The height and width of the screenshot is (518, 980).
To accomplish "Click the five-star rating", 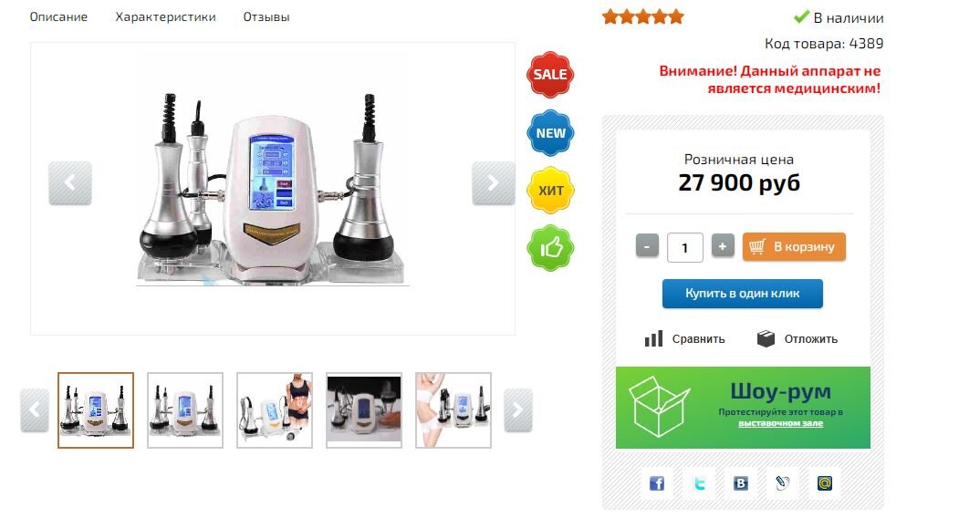I will click(643, 16).
